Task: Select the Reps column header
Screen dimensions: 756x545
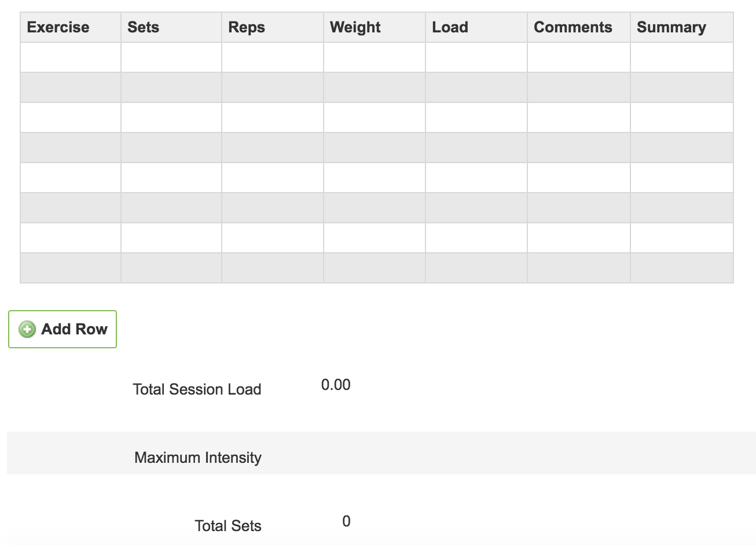Action: [273, 27]
